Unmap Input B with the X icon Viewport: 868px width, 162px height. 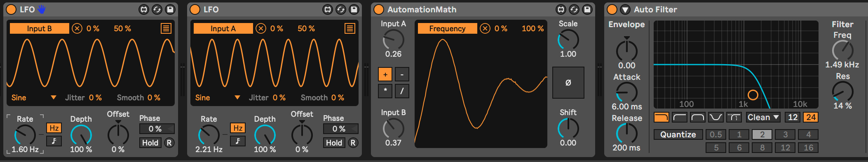pos(77,28)
